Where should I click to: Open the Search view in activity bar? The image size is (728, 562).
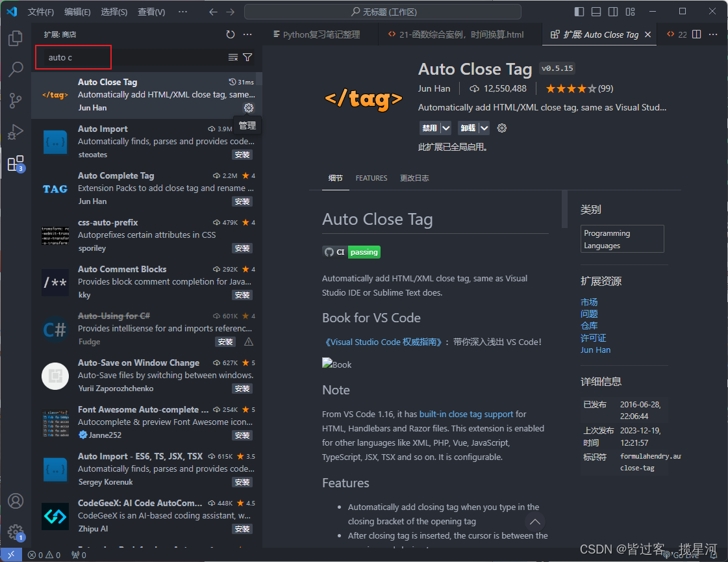point(16,70)
